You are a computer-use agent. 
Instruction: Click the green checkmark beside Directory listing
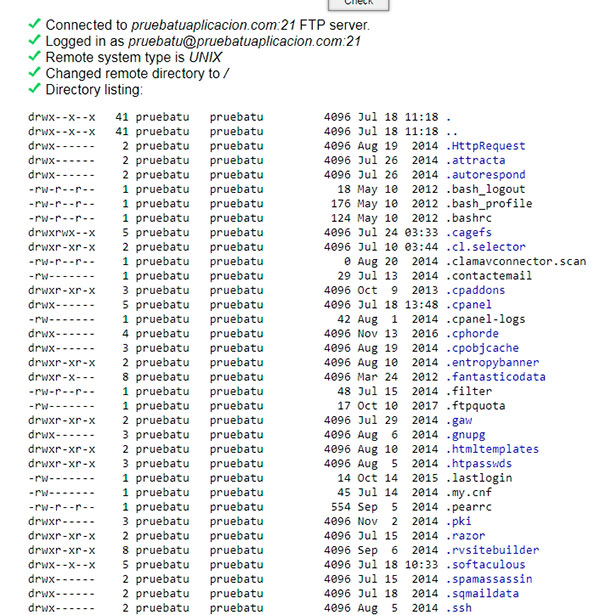pyautogui.click(x=35, y=88)
